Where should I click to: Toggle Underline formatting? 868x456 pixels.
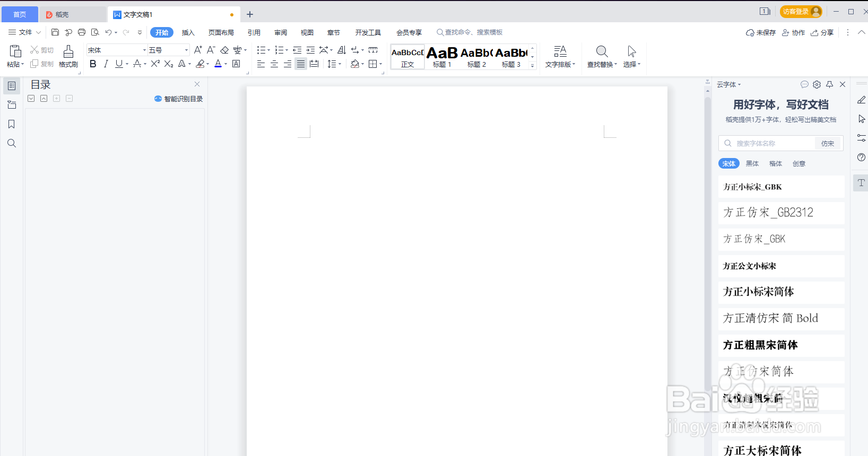point(119,64)
